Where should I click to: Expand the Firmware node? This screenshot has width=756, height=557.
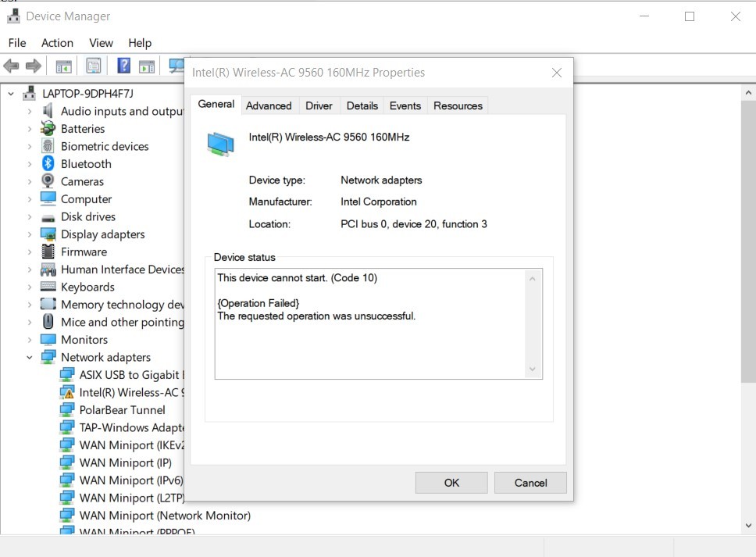[x=30, y=252]
